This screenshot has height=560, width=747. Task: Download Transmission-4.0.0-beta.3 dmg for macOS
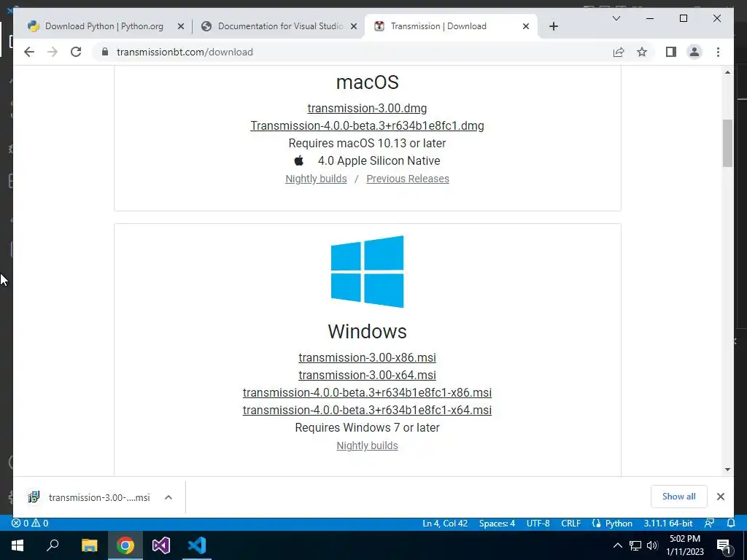click(x=367, y=125)
